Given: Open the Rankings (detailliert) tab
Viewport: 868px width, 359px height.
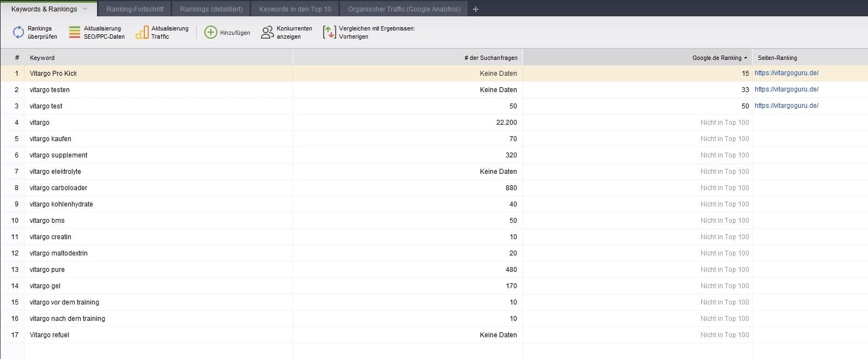Looking at the screenshot, I should (x=211, y=9).
